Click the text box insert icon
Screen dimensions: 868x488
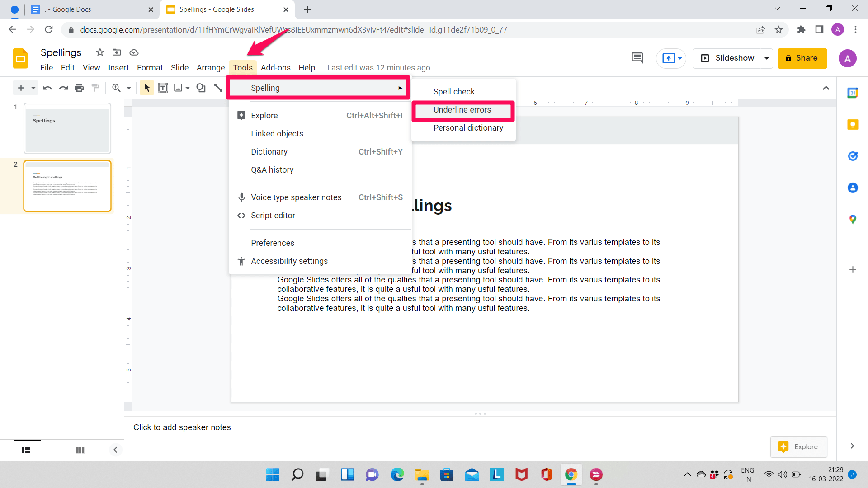click(162, 88)
